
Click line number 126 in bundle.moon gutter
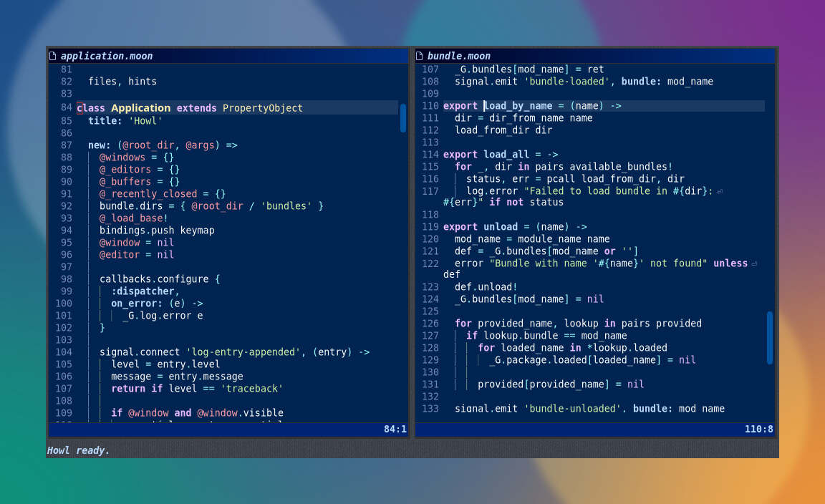click(x=430, y=323)
